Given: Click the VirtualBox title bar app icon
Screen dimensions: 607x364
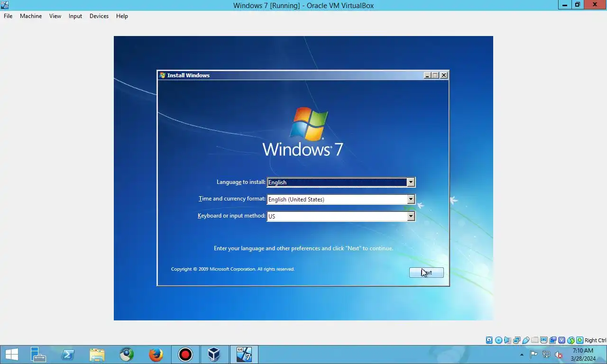Looking at the screenshot, I should (x=5, y=5).
